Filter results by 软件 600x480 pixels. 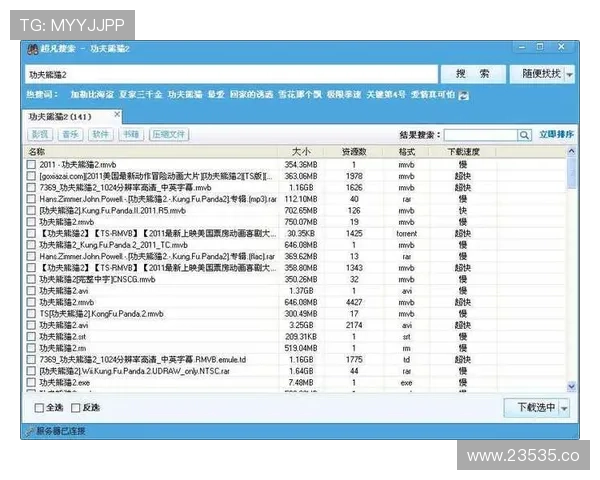coord(101,134)
